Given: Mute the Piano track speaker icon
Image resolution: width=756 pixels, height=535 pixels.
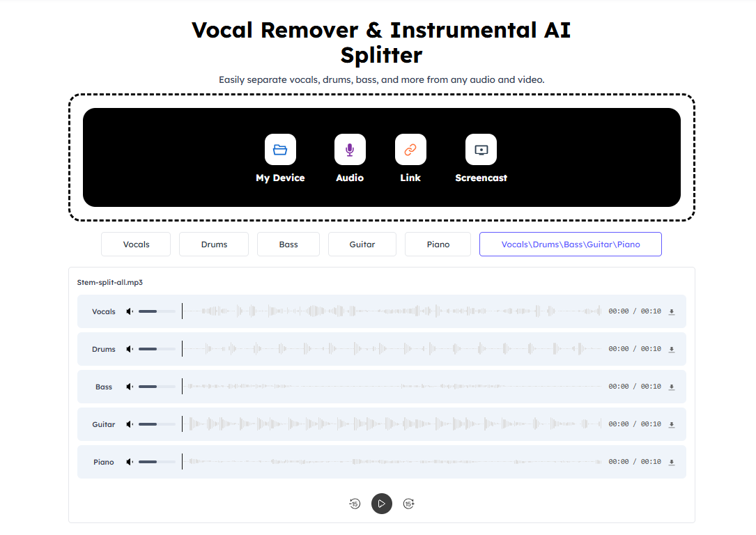Looking at the screenshot, I should pyautogui.click(x=128, y=461).
